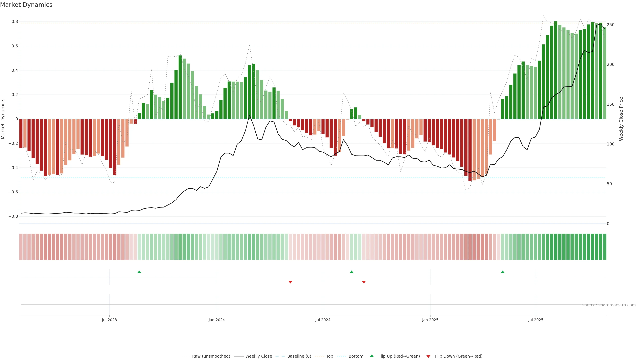Toggle the Bottom legend entry

coord(356,356)
